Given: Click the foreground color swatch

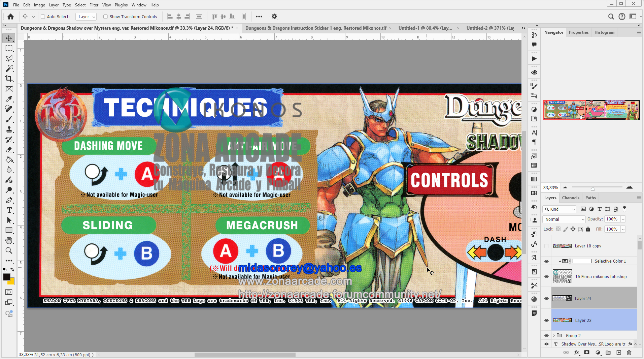Looking at the screenshot, I should pyautogui.click(x=7, y=276).
